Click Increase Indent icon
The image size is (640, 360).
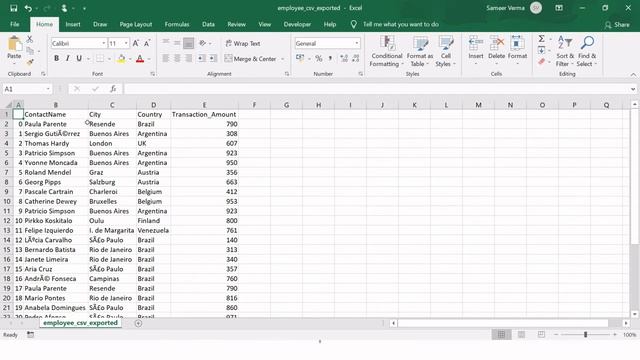pyautogui.click(x=212, y=58)
